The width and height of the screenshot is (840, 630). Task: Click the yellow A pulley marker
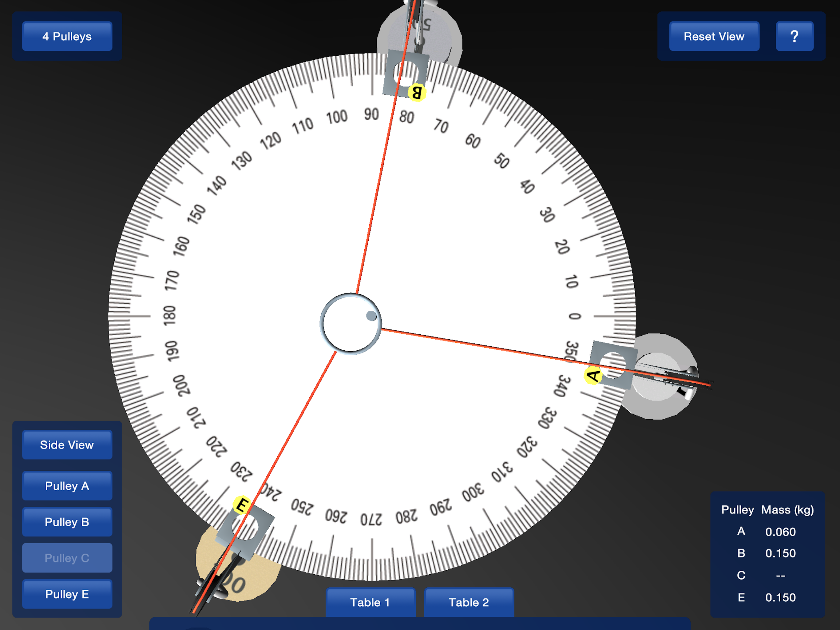click(x=593, y=375)
